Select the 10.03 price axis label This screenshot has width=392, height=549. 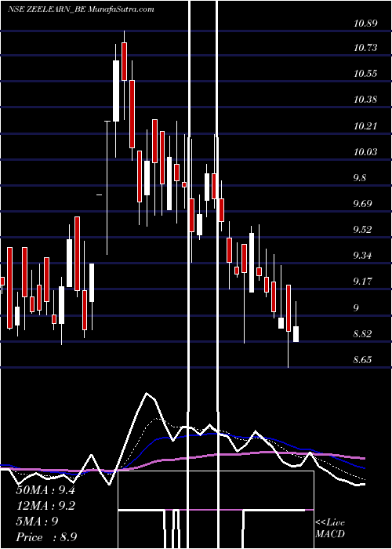[x=365, y=151]
